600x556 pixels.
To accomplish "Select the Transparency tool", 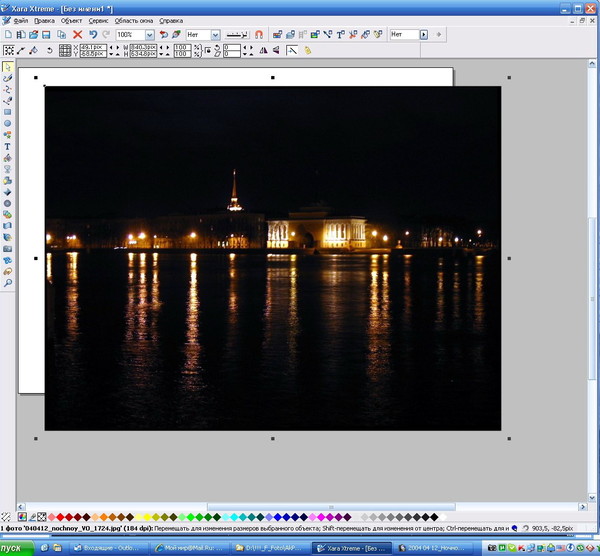I will [x=7, y=169].
